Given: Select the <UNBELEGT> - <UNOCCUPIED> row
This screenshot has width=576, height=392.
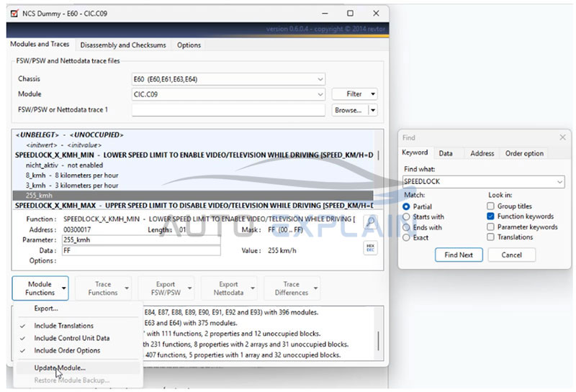Looking at the screenshot, I should click(193, 135).
